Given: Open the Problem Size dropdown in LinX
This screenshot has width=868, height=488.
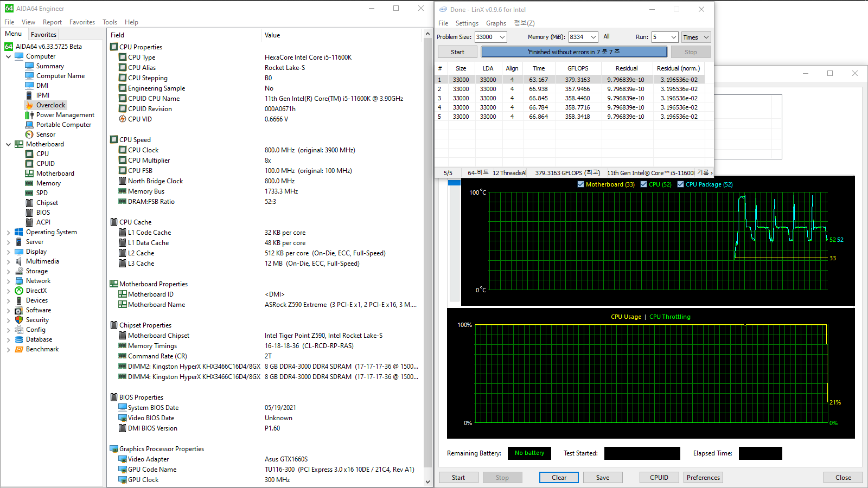Looking at the screenshot, I should [502, 37].
